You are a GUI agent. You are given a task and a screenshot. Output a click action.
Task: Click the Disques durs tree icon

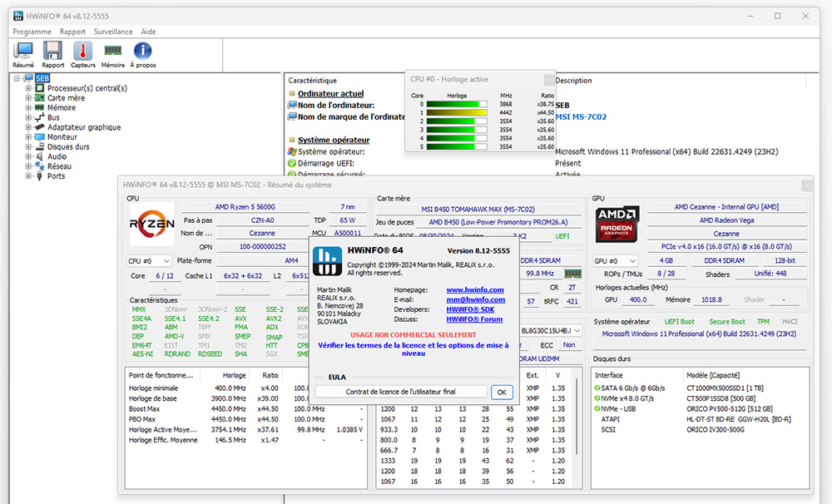click(x=40, y=147)
